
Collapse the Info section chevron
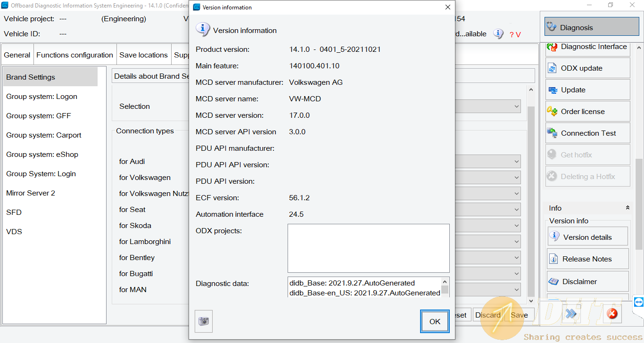point(627,208)
